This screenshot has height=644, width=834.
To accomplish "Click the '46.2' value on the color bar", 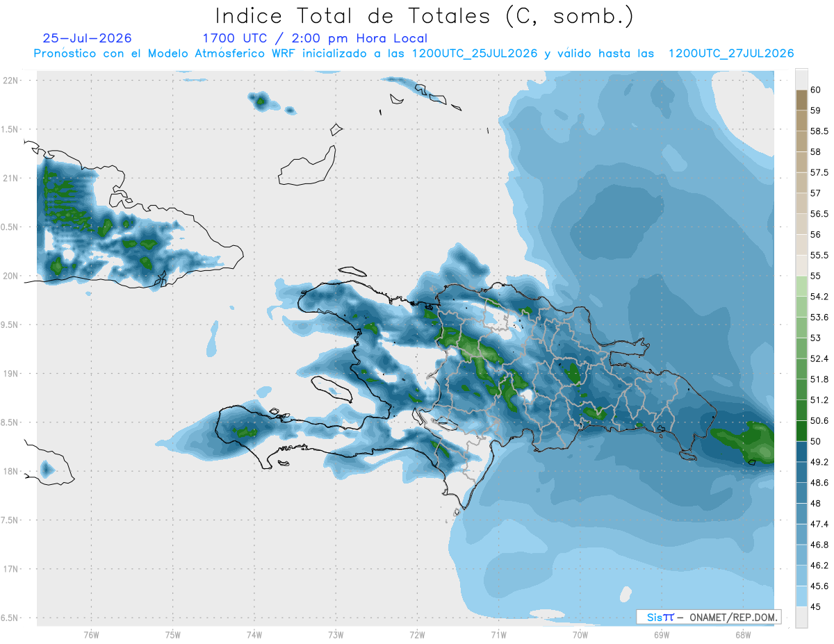I will coord(821,566).
